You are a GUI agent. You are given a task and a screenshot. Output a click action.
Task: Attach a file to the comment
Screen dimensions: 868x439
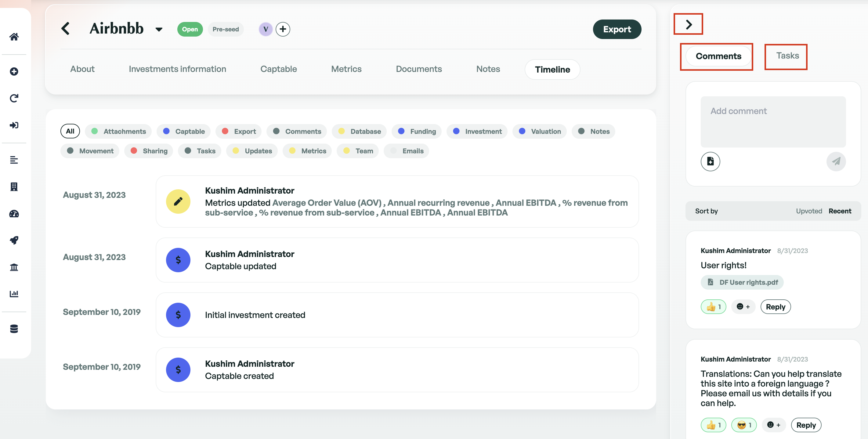[x=710, y=162]
